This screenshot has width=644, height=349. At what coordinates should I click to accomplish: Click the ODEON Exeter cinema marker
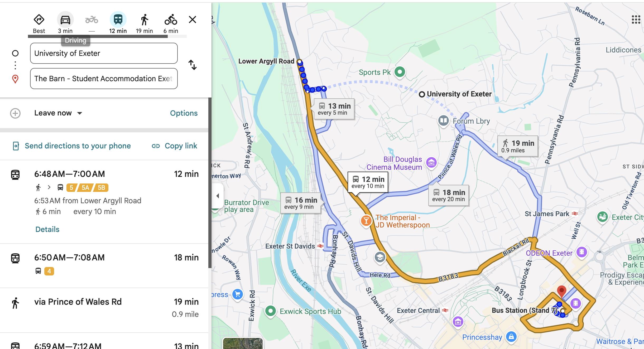[581, 252]
